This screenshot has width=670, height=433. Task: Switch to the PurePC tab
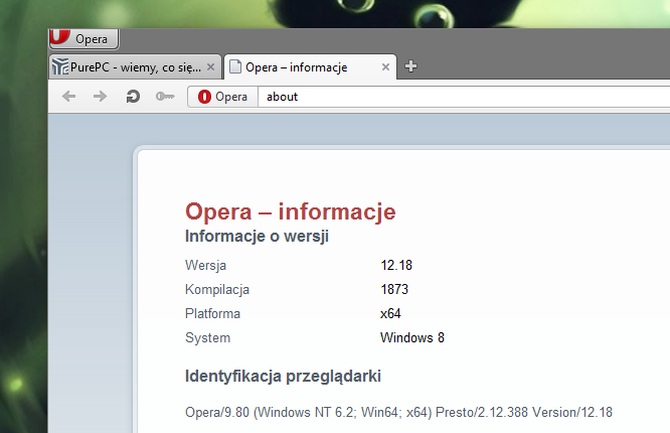point(135,67)
